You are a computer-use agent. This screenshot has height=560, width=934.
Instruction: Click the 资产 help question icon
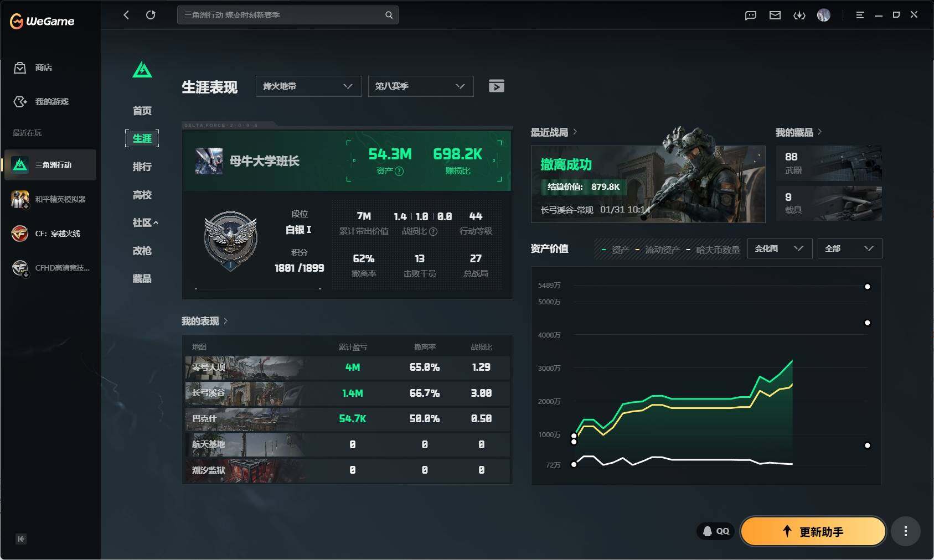(x=399, y=172)
